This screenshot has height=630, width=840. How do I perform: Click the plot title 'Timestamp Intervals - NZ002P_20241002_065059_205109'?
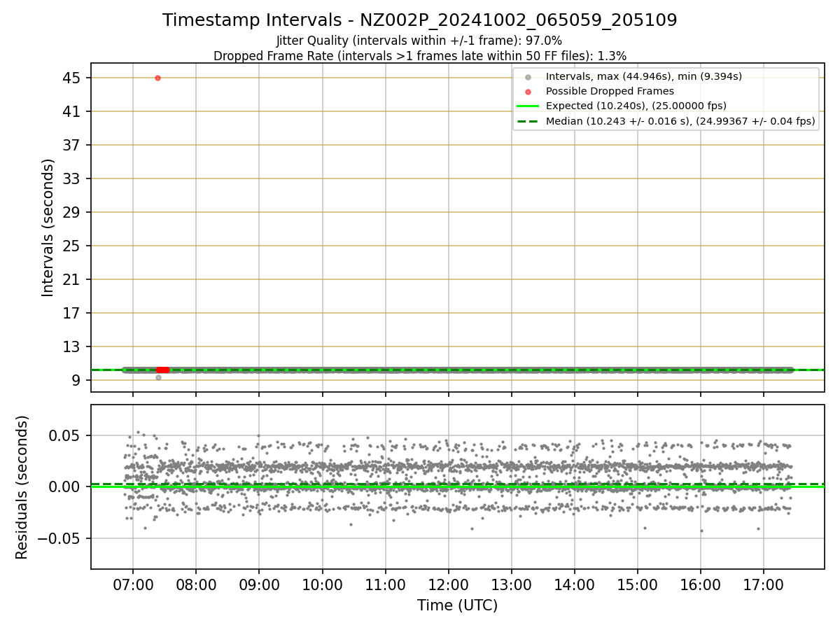420,20
